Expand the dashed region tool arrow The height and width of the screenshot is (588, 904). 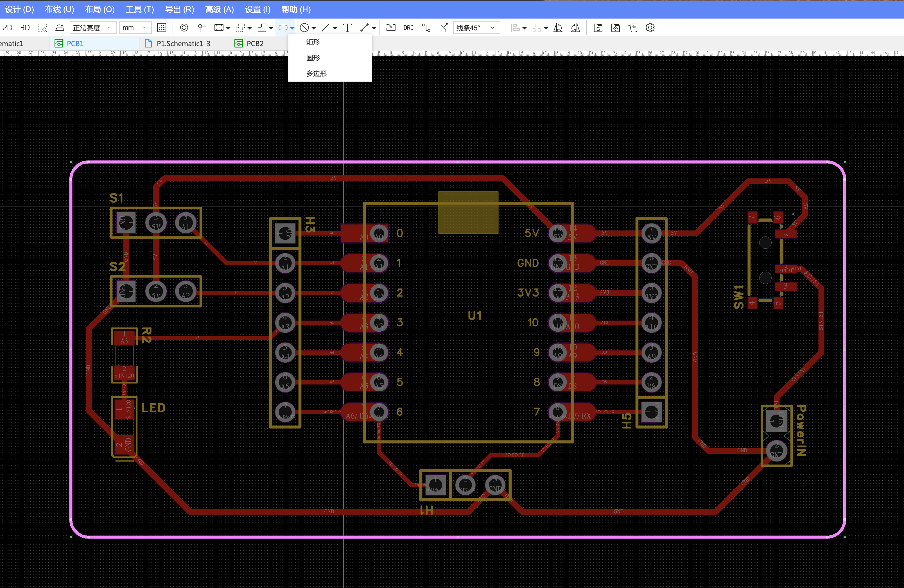coord(250,28)
